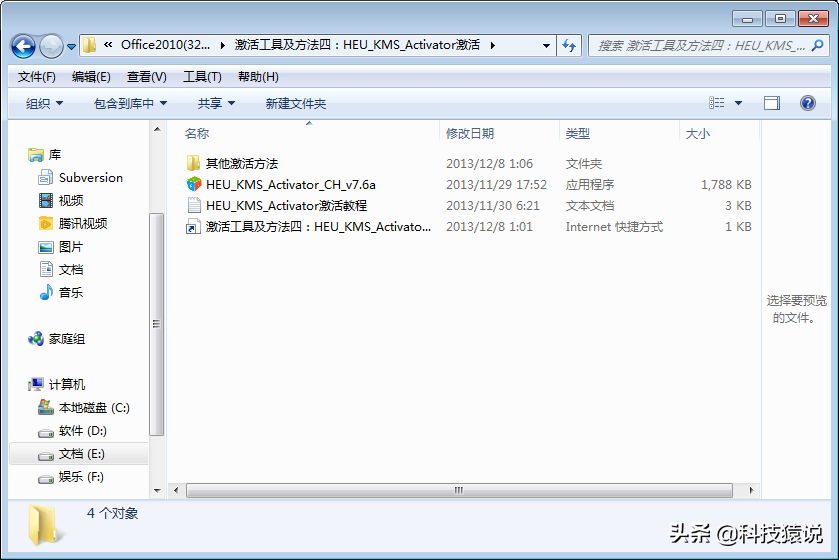Sort by 大小 column header
Viewport: 839px width, 560px height.
click(697, 134)
